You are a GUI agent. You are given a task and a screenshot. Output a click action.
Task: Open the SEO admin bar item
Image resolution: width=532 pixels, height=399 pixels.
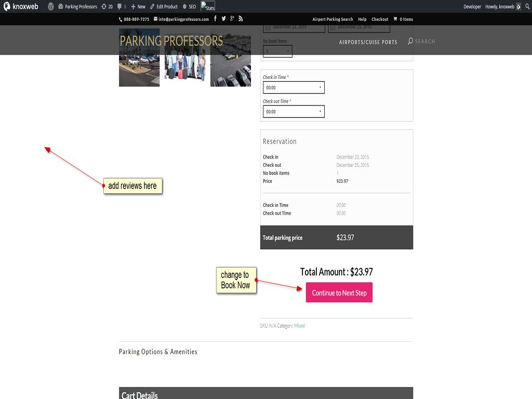(189, 6)
